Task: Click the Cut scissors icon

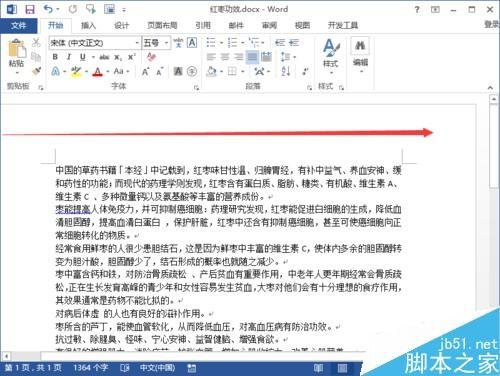Action: point(36,42)
